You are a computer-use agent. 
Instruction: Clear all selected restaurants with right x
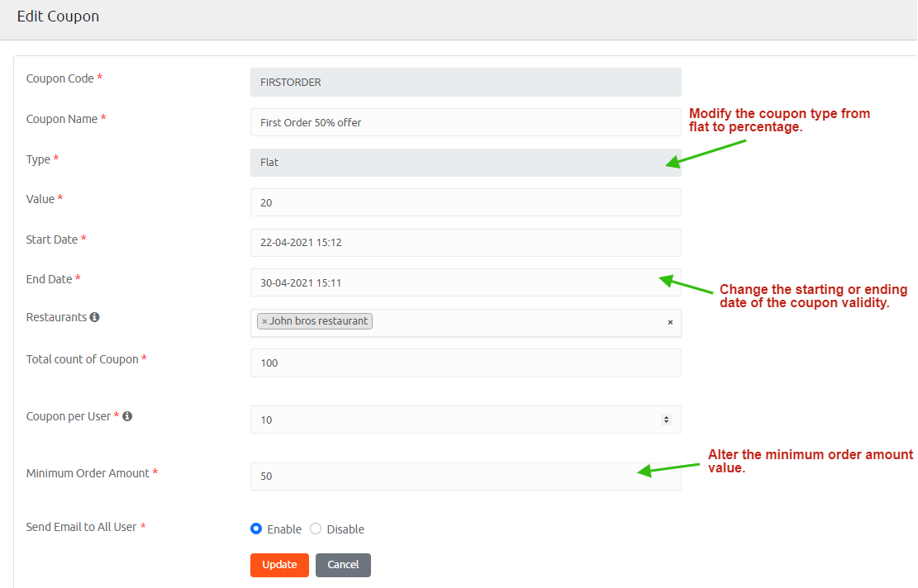670,322
